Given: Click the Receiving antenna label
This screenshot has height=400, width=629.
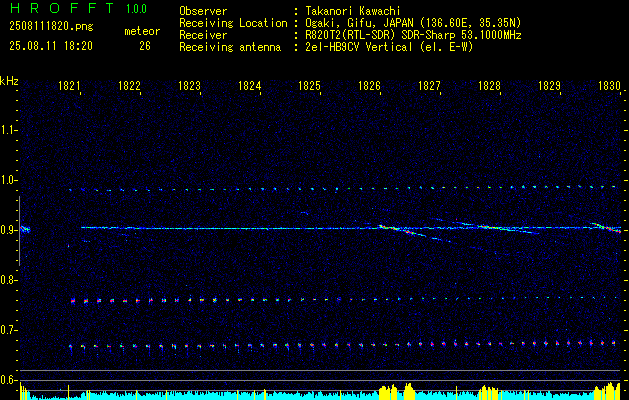Looking at the screenshot, I should tap(230, 47).
